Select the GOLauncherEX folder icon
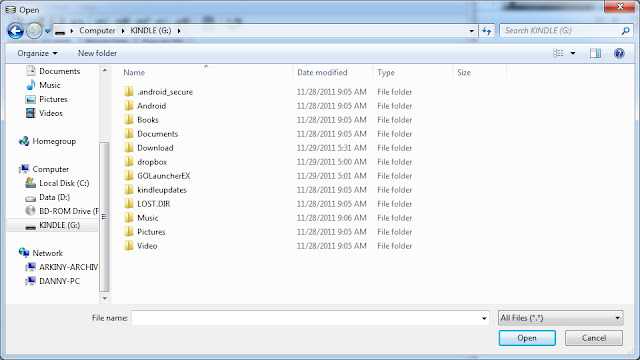Screen dimensions: 640x360 (x=129, y=176)
